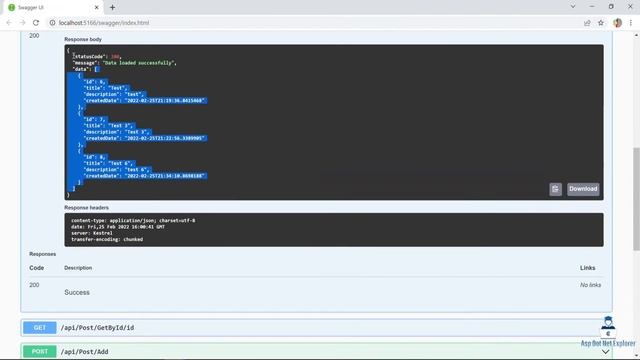This screenshot has width=640, height=360.
Task: Click the "Test 6" title value
Action: (120, 163)
